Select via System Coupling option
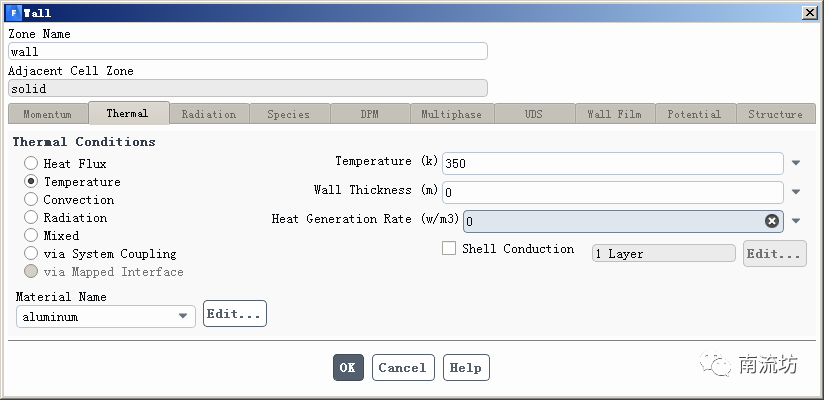The width and height of the screenshot is (824, 400). 32,254
